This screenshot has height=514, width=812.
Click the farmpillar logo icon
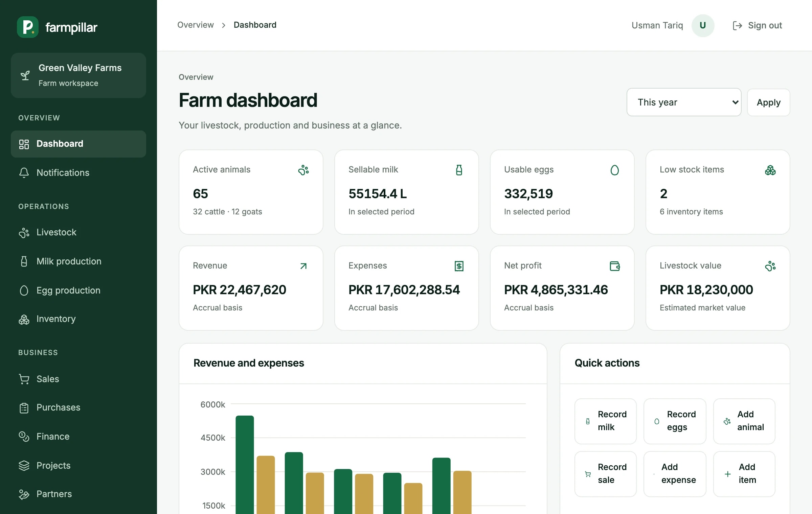[x=28, y=27]
